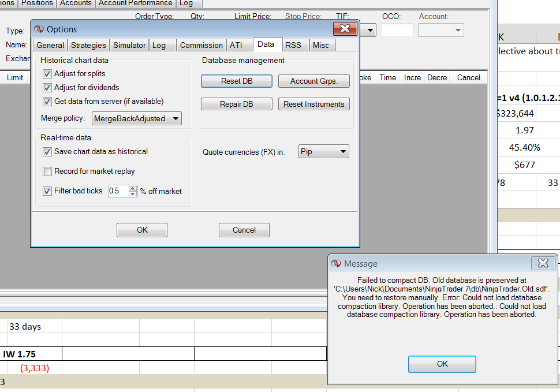Select the spreadsheet cell showing 1.97
This screenshot has width=560, height=392.
(x=517, y=130)
